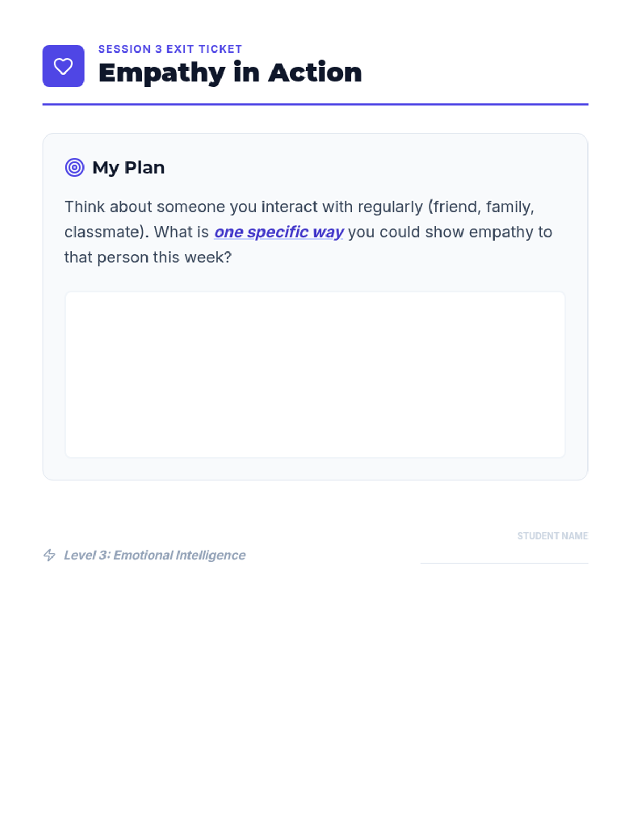Click the 'My Plan' heading text
The height and width of the screenshot is (840, 630).
[x=129, y=167]
